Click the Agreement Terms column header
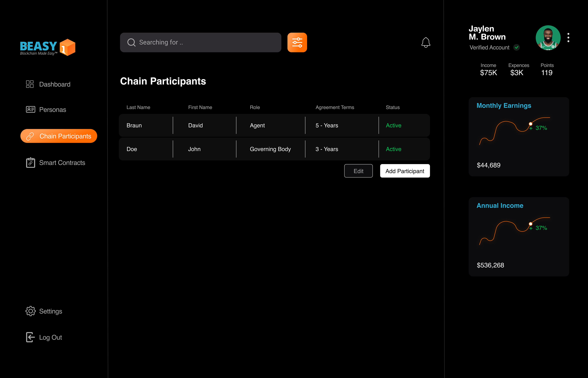 click(335, 107)
